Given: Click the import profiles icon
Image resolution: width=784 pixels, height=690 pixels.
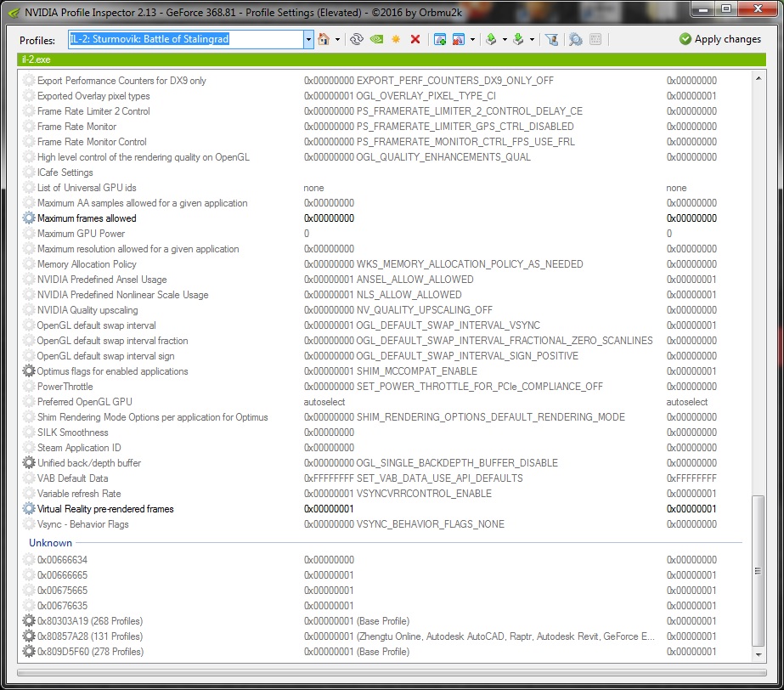Looking at the screenshot, I should pos(517,39).
